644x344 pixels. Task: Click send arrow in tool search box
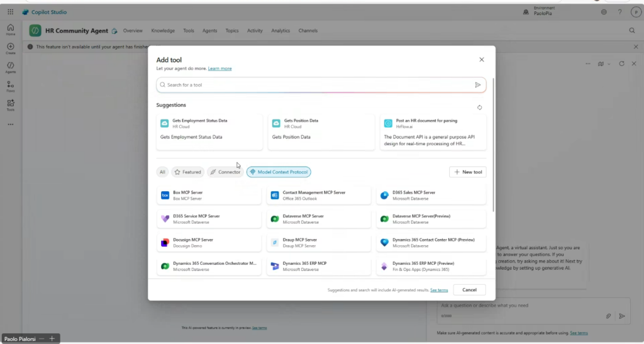[477, 85]
